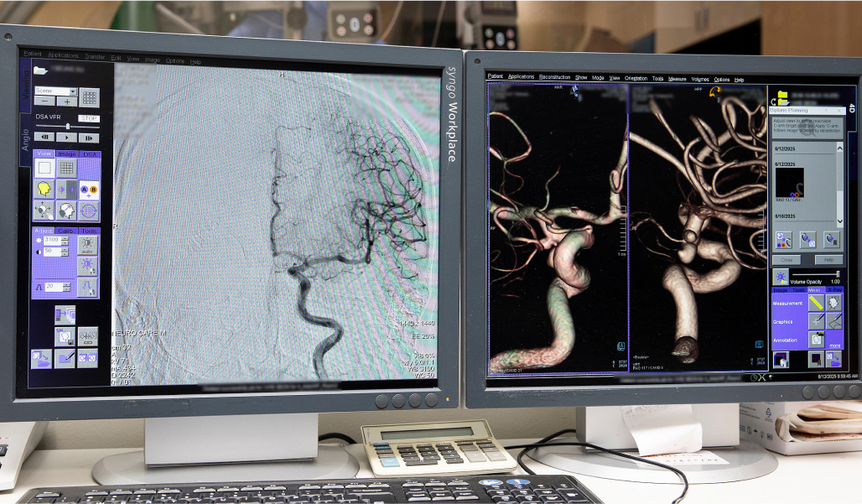Viewport: 862px width, 504px height.
Task: Click the edge curve icon beside value 20
Action: [88, 287]
